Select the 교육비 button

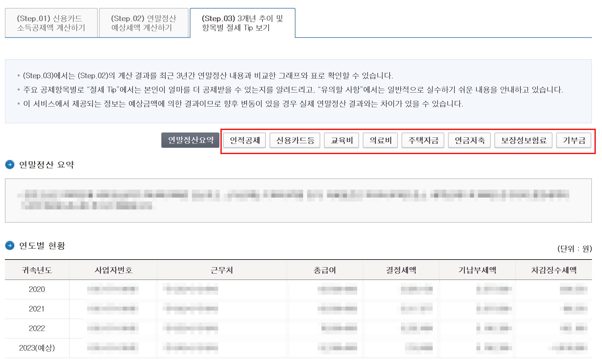(x=341, y=140)
